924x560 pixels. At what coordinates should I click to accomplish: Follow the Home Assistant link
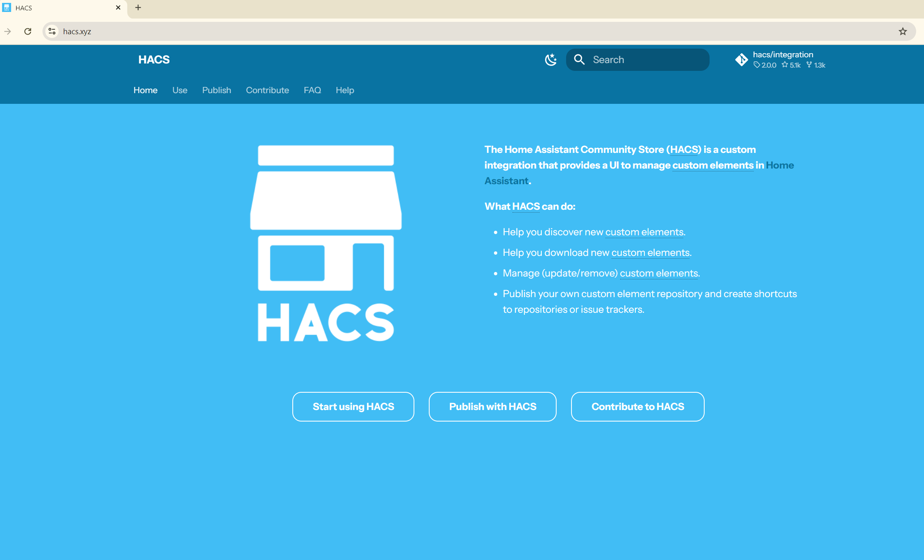point(780,165)
